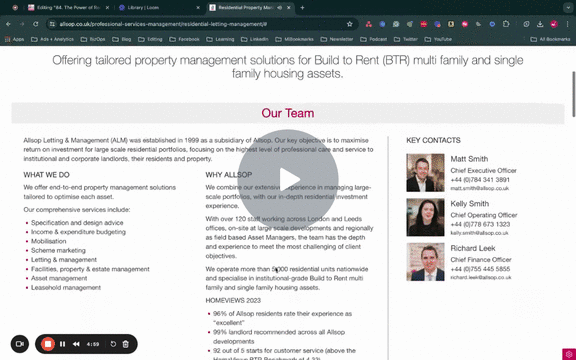Open the Blog bookmark folder
This screenshot has width=576, height=360.
coord(122,39)
